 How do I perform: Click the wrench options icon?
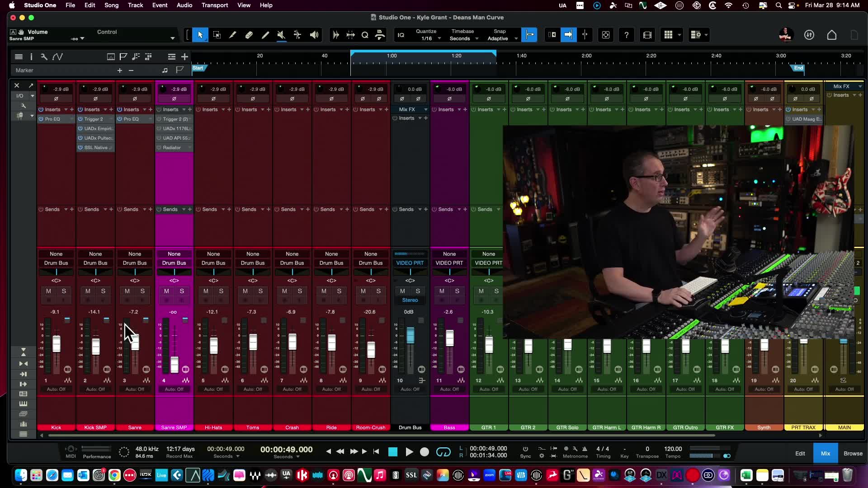(x=44, y=56)
